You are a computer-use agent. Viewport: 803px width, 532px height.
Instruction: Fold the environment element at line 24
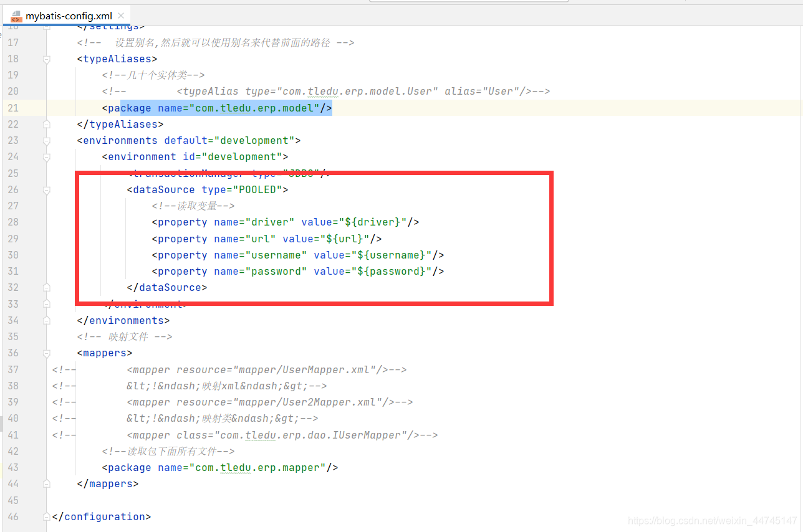[x=47, y=157]
